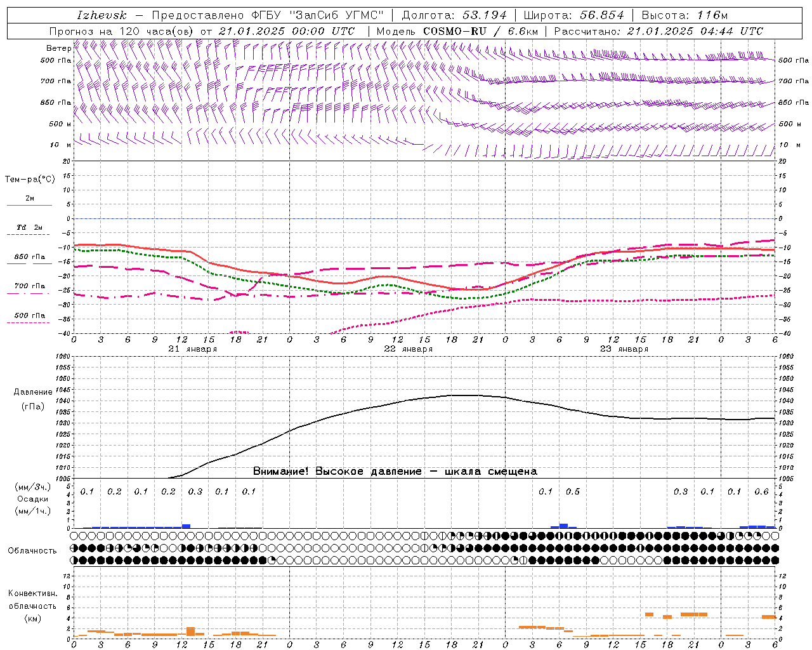Image resolution: width=812 pixels, height=650 pixels.
Task: Click the 0.6 precipitation amount value
Action: [761, 491]
